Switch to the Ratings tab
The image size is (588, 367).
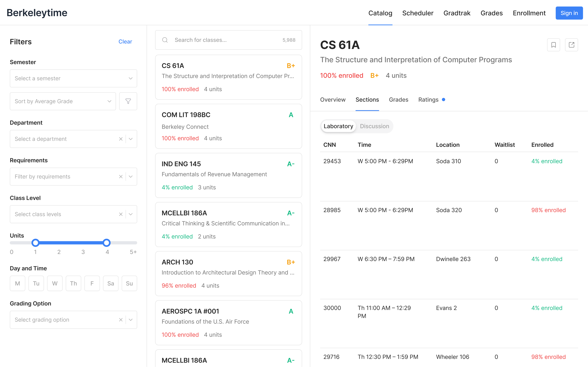[x=428, y=100]
